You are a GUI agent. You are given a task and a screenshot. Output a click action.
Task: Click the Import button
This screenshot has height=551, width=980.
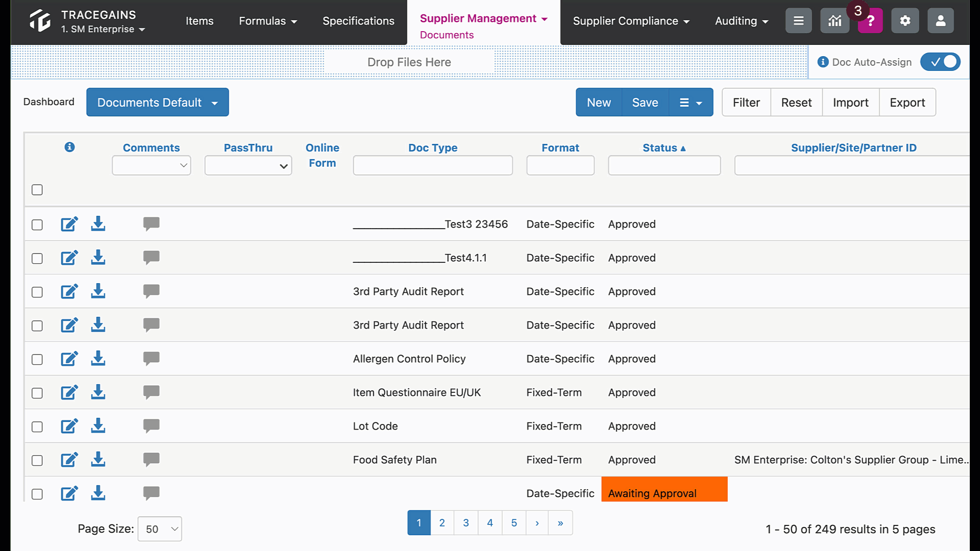850,102
